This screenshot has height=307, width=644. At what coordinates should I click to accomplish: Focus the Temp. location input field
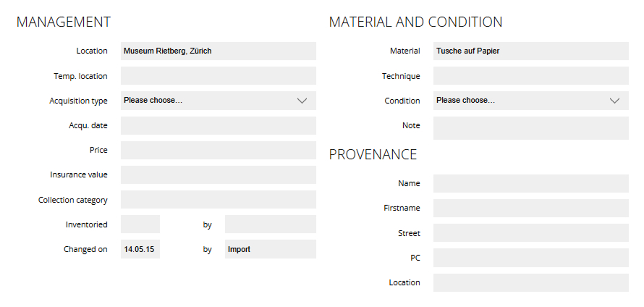(218, 76)
